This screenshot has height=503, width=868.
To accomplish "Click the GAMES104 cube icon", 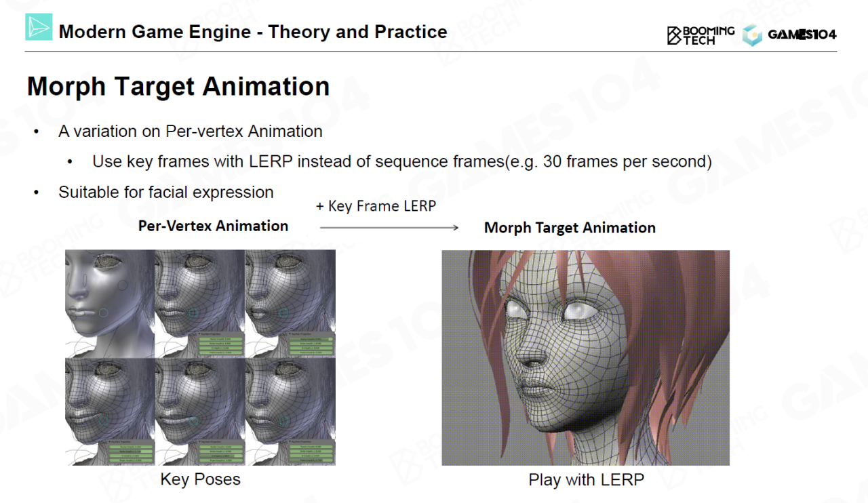I will [x=752, y=35].
